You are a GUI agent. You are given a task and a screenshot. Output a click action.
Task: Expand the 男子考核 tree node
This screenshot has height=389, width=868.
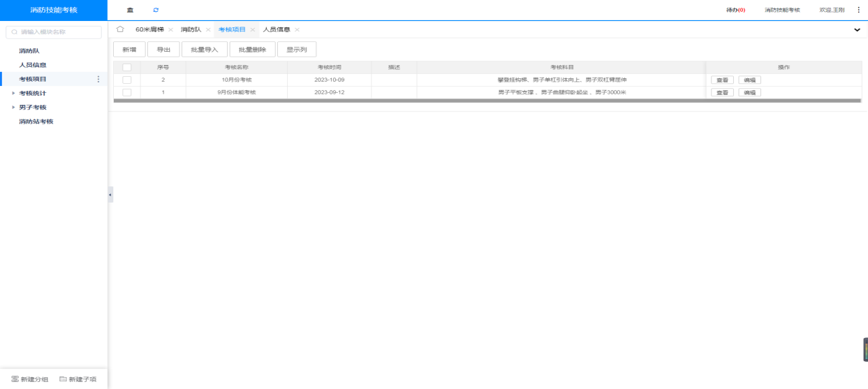coord(13,107)
